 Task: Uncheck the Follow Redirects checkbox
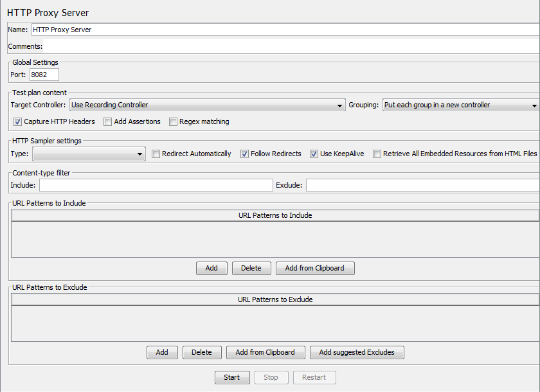pyautogui.click(x=245, y=154)
